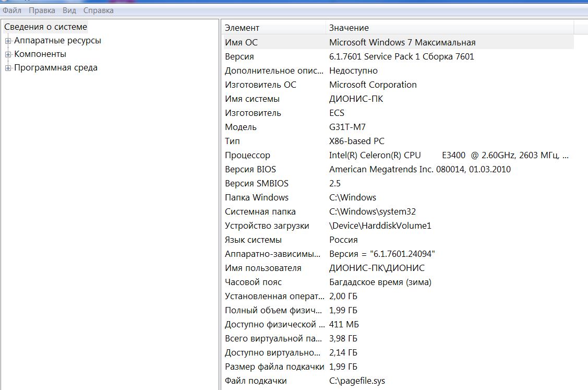Select the Процессор row label

[x=247, y=156]
